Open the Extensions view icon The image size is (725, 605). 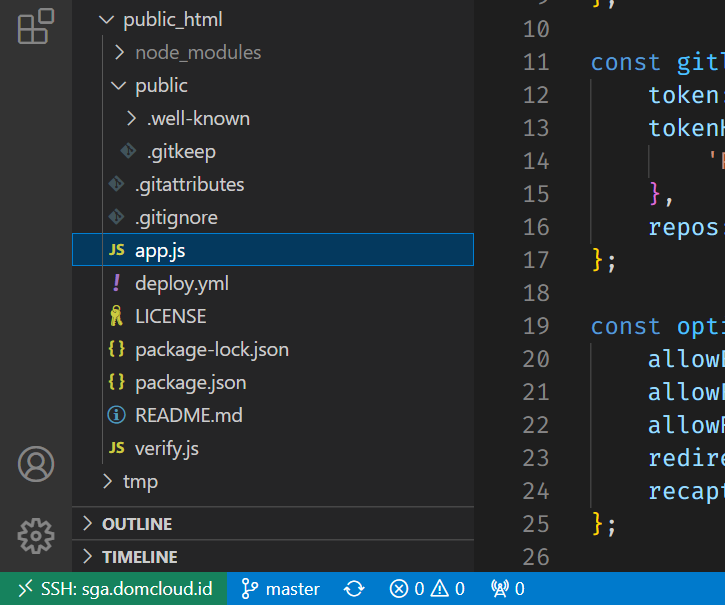(x=35, y=27)
